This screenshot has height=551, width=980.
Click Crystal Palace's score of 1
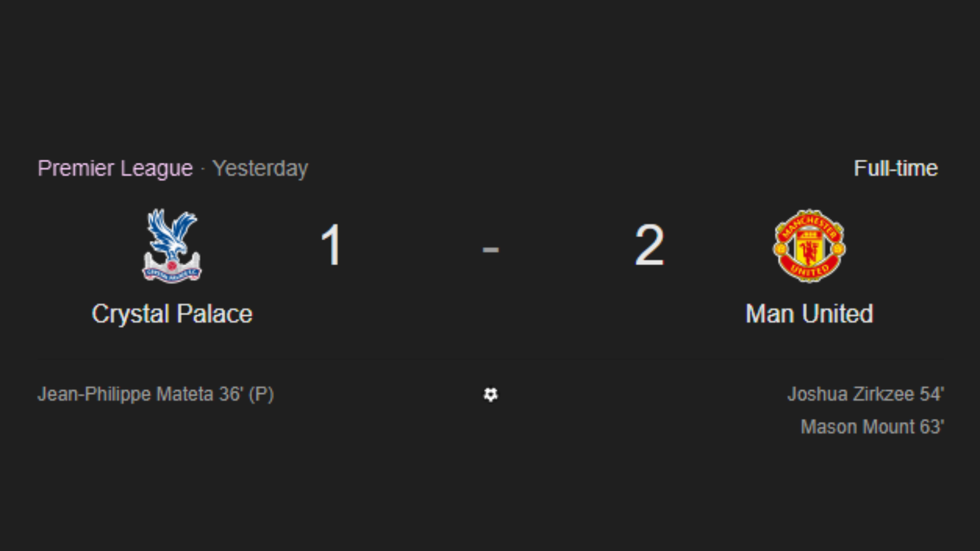331,245
